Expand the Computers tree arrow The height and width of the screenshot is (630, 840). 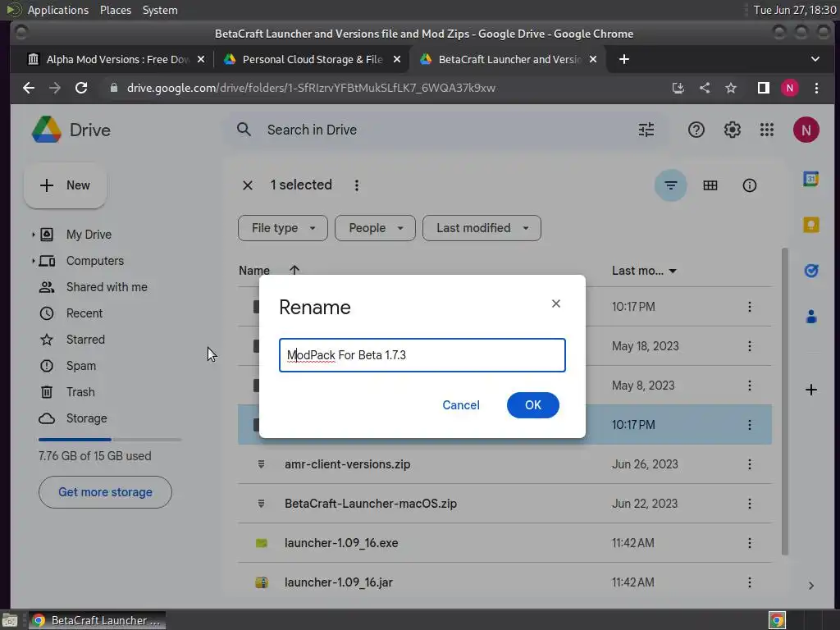(x=33, y=261)
